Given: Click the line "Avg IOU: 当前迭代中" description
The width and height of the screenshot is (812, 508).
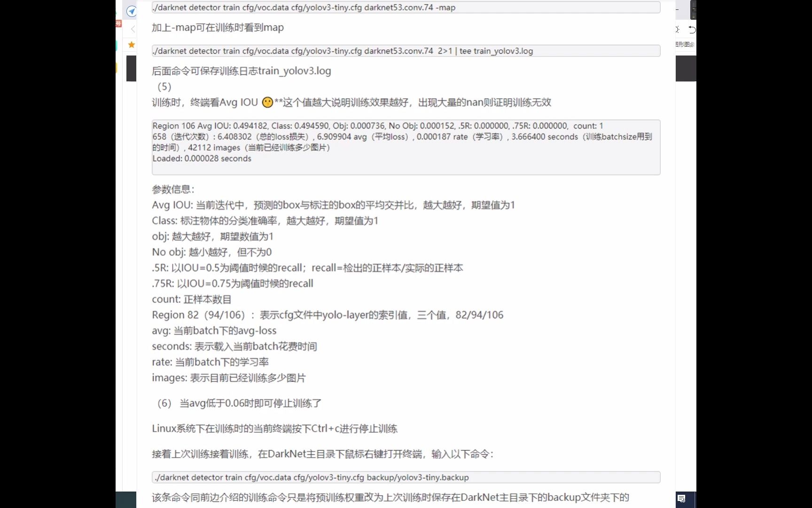Looking at the screenshot, I should click(333, 205).
